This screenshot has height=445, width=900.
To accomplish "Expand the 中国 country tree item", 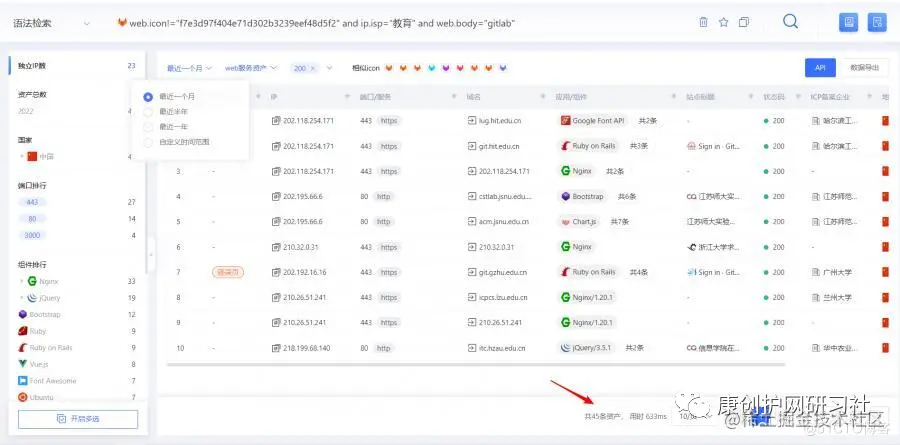I will [x=22, y=156].
